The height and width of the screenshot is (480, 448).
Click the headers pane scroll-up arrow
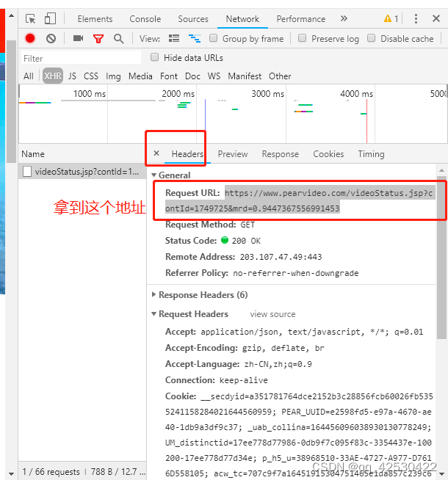point(441,170)
